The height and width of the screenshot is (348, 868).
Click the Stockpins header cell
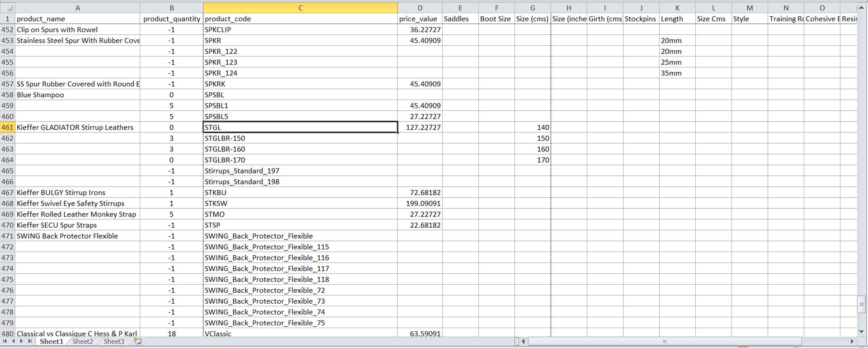641,19
